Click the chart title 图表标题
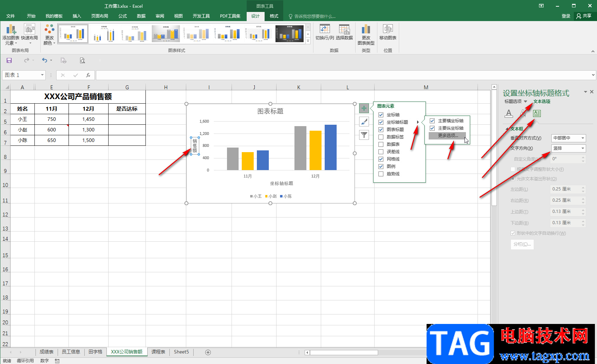 (270, 111)
